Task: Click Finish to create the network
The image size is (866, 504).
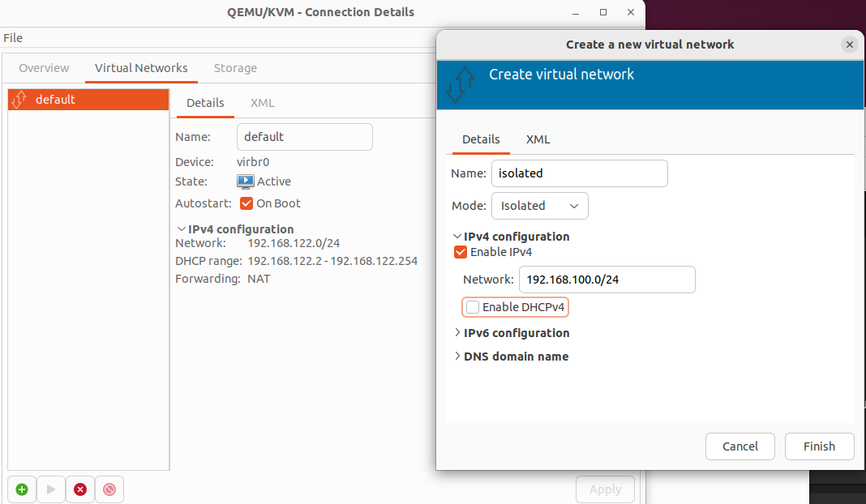Action: [x=819, y=446]
